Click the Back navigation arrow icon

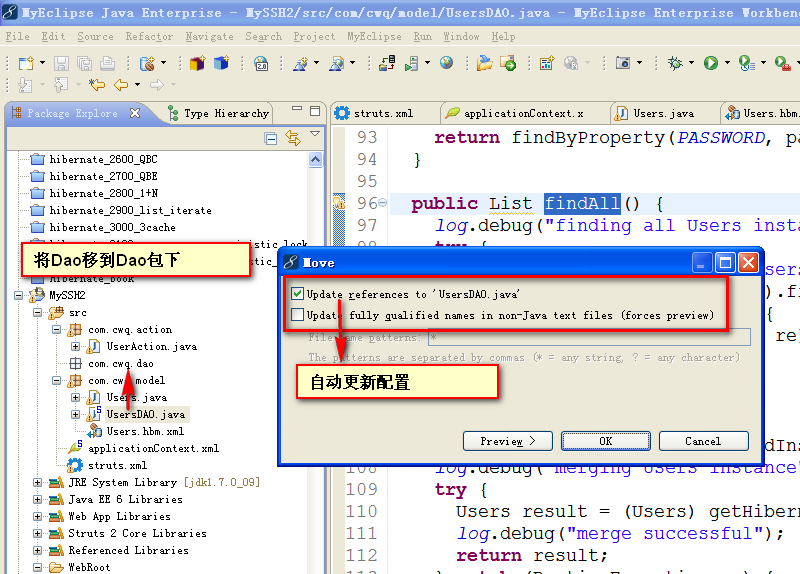[121, 85]
